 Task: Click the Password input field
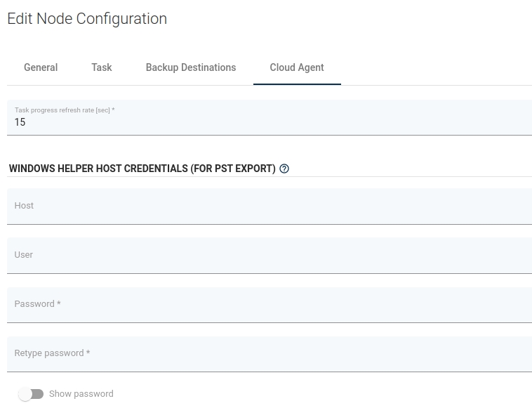pos(270,305)
